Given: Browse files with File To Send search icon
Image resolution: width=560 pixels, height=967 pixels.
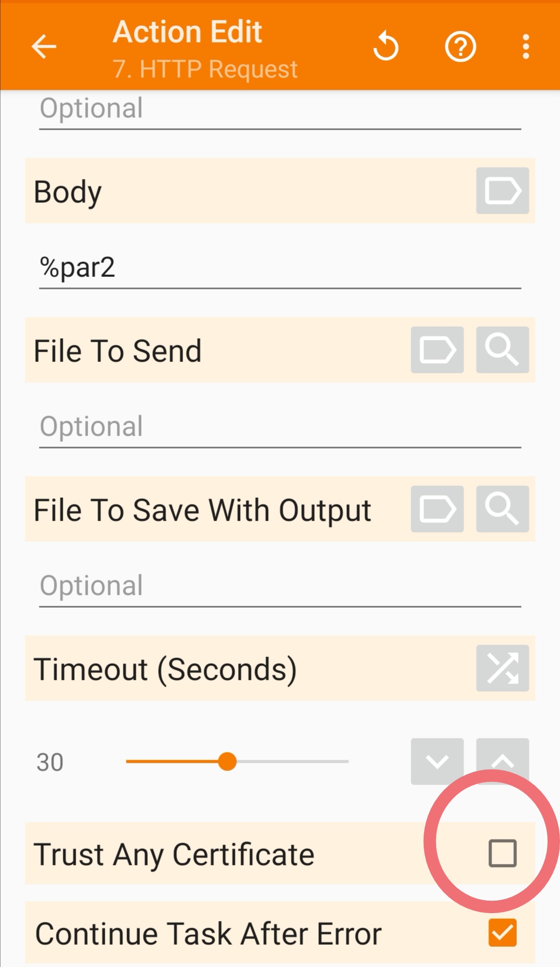Looking at the screenshot, I should tap(502, 350).
